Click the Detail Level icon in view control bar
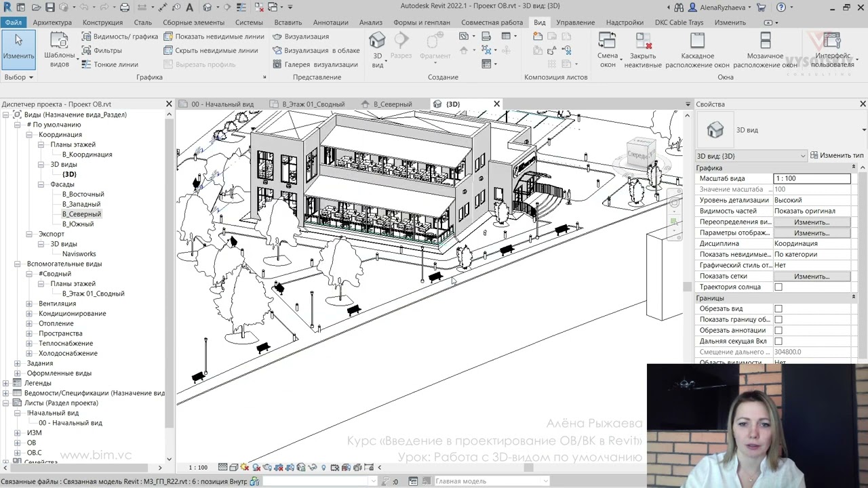The height and width of the screenshot is (488, 868). (222, 467)
